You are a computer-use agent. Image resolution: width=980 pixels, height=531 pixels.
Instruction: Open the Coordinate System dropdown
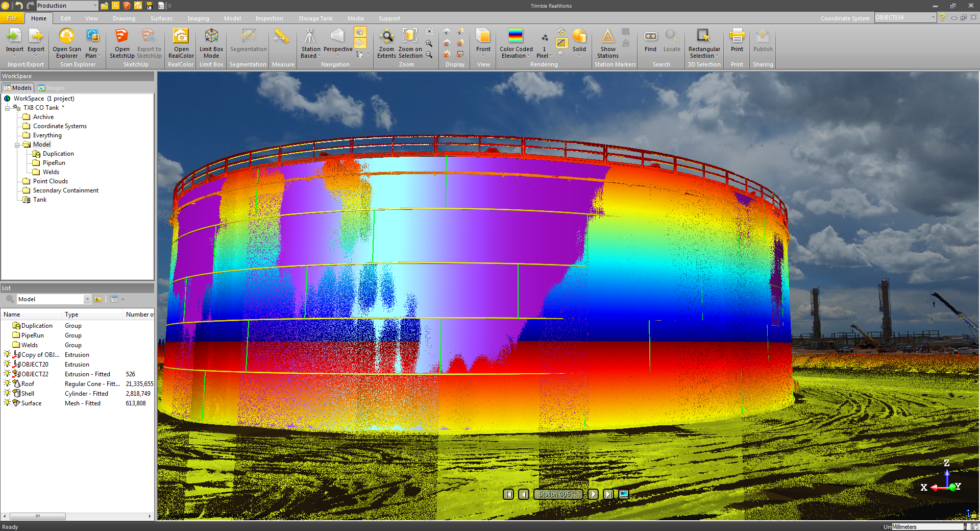click(x=932, y=18)
